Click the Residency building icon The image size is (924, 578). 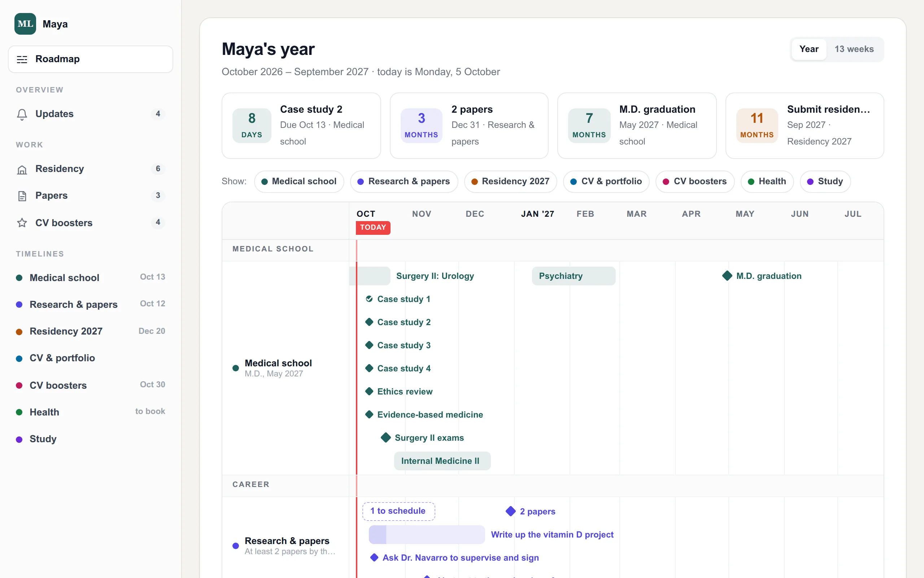pyautogui.click(x=22, y=169)
